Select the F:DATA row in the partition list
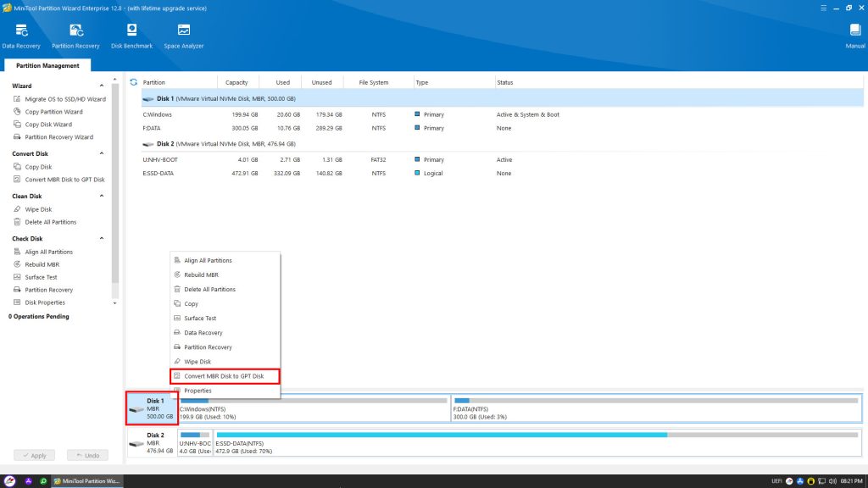 tap(502, 129)
